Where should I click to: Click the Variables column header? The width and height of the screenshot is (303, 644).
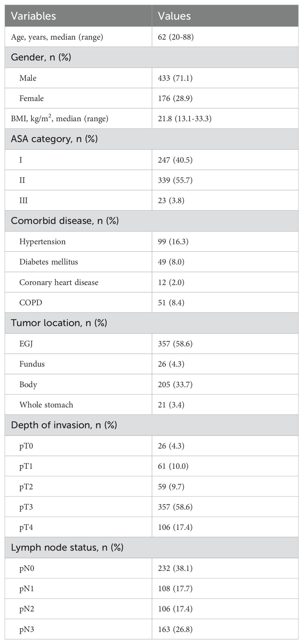tap(33, 16)
